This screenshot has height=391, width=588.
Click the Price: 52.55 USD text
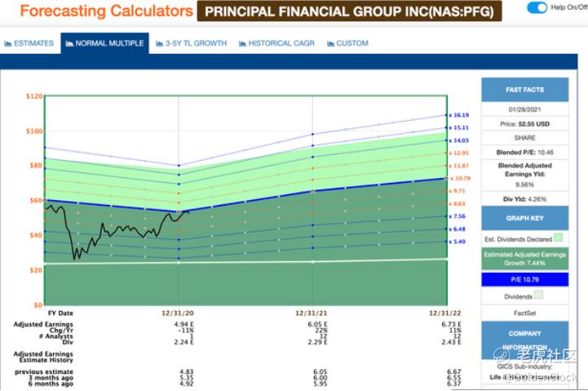pos(524,124)
